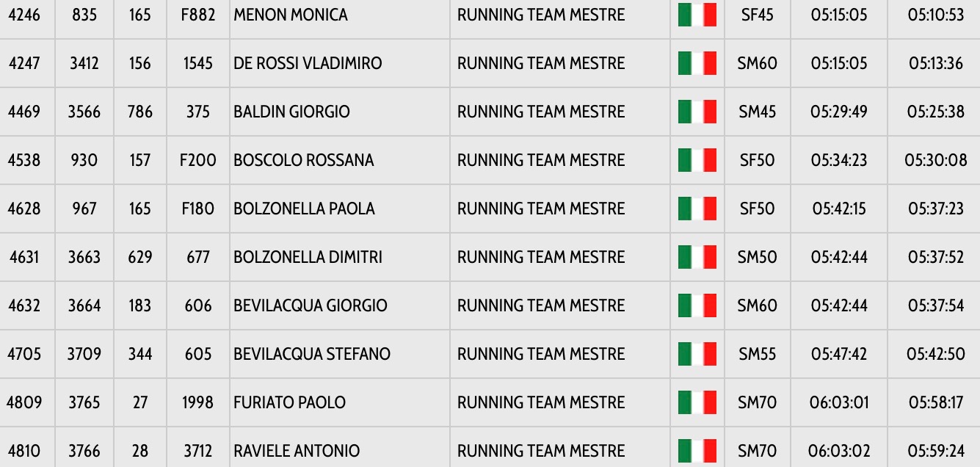Click the Italian flag in Baldin Giorgio's row
This screenshot has width=980, height=467.
[x=697, y=112]
